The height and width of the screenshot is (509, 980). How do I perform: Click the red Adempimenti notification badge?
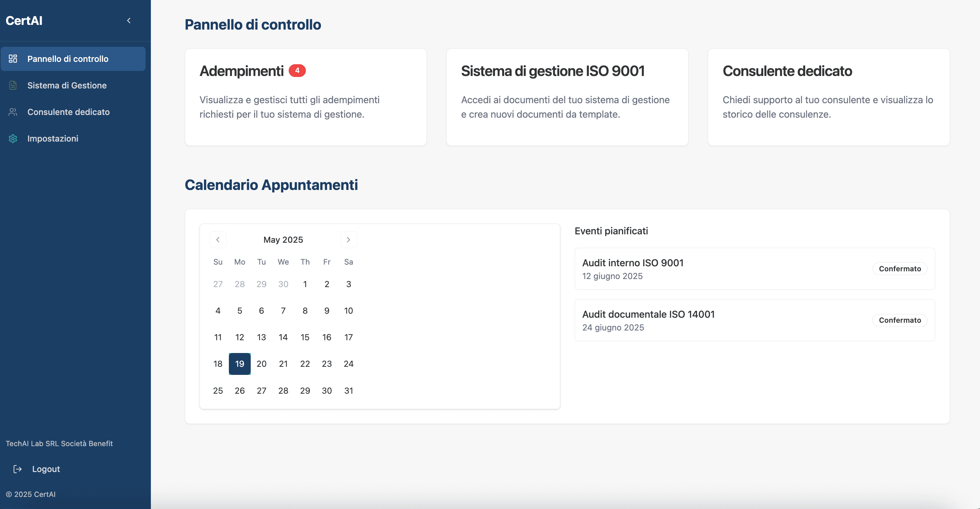click(297, 70)
